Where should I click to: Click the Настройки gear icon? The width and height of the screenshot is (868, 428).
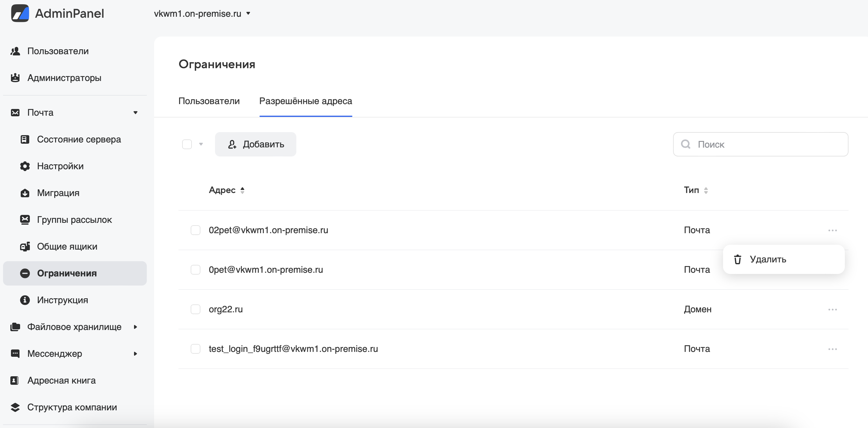click(x=25, y=166)
